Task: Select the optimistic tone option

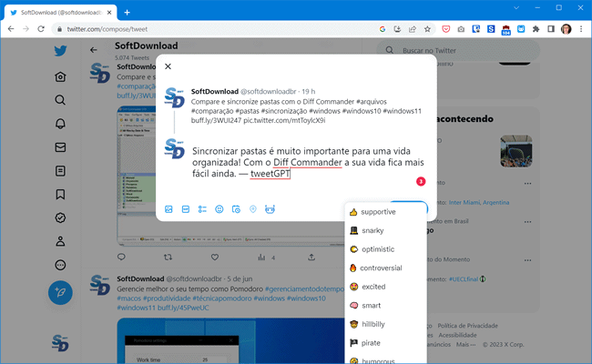Action: coord(385,249)
